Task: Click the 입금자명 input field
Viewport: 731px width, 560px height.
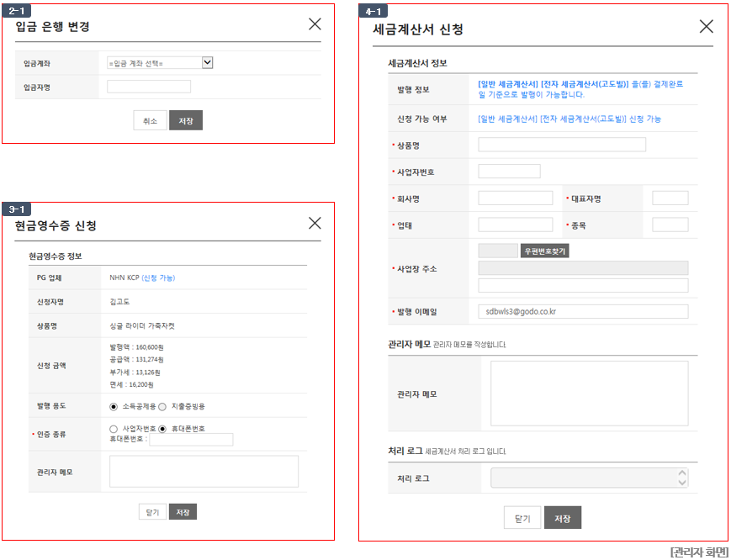Action: coord(149,87)
